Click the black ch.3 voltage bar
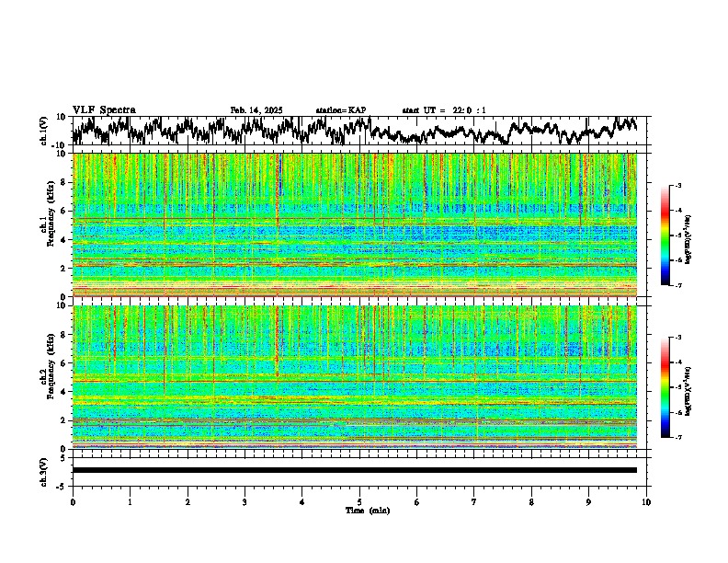 coord(355,470)
